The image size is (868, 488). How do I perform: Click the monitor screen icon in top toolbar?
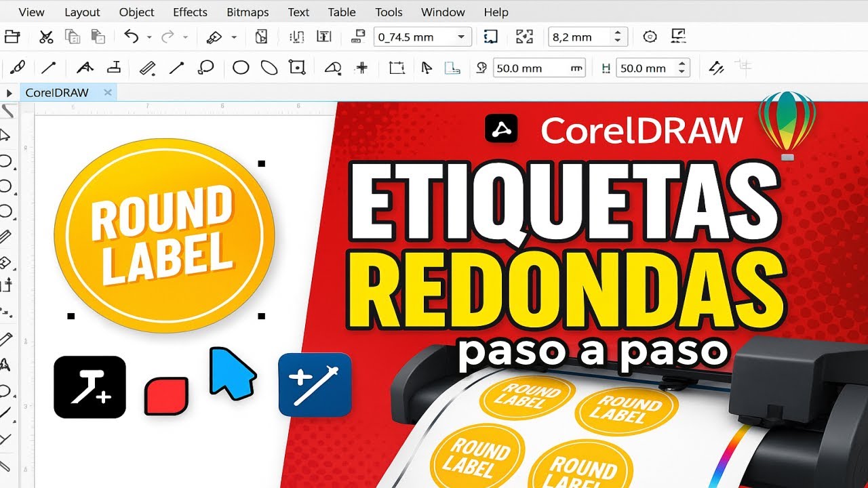click(x=677, y=36)
